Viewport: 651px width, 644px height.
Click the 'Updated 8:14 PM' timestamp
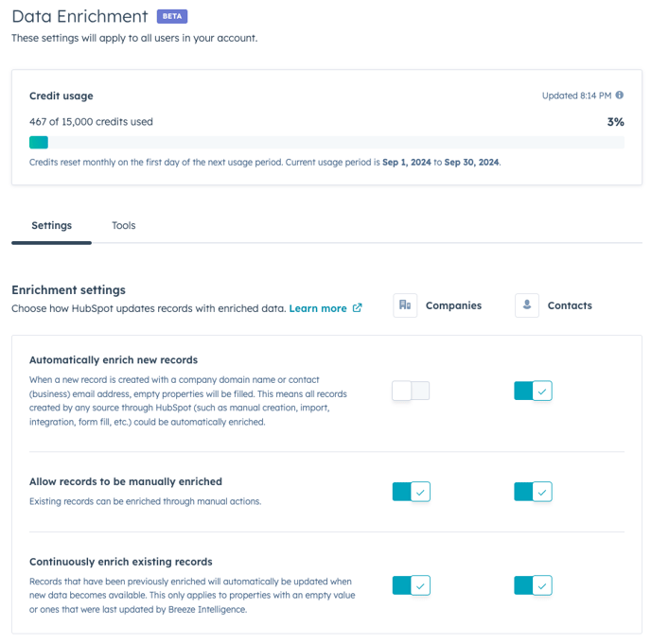[576, 96]
